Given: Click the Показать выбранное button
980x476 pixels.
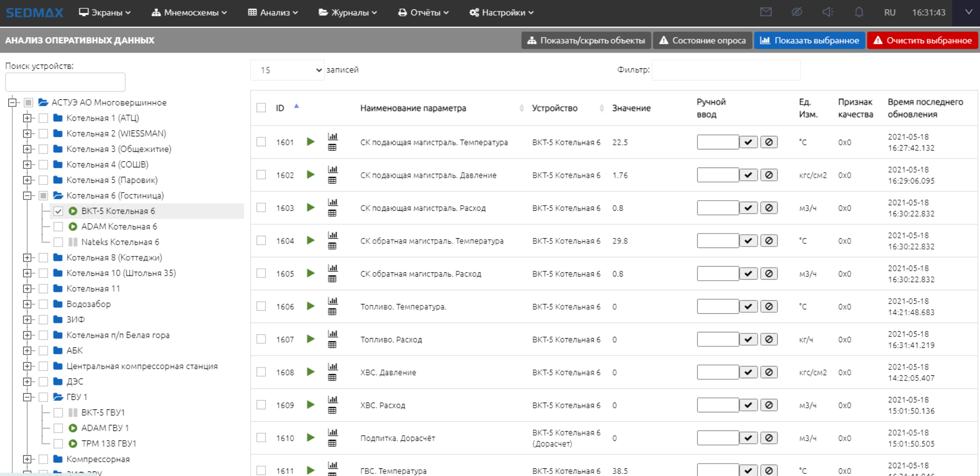Looking at the screenshot, I should pos(809,40).
